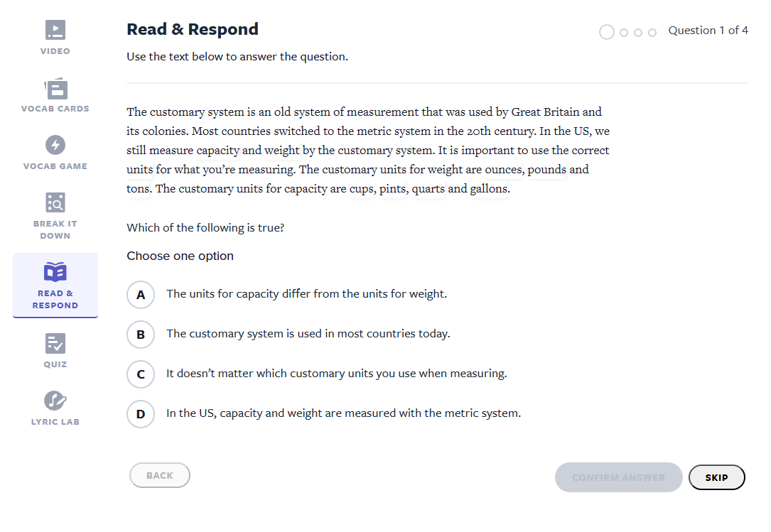
Task: Select the statement about capacity units differing
Action: (x=306, y=294)
